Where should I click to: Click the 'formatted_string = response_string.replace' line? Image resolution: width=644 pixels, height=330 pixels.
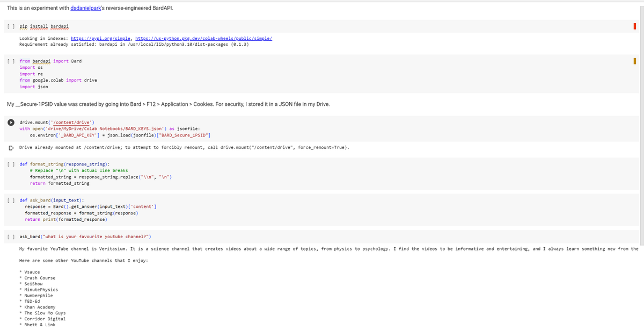101,177
